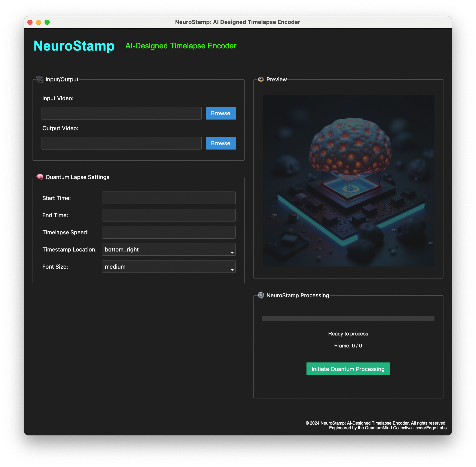Click the Output Video path field
This screenshot has width=476, height=467.
tap(122, 143)
